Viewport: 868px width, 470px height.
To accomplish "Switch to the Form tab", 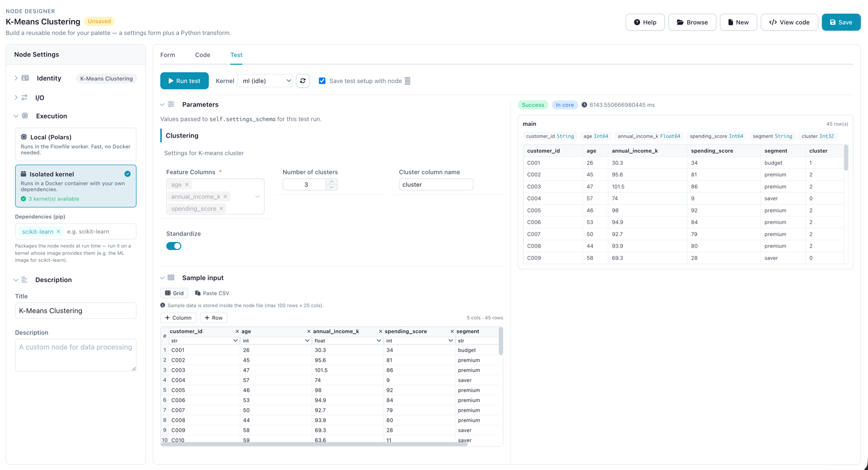I will (x=168, y=55).
